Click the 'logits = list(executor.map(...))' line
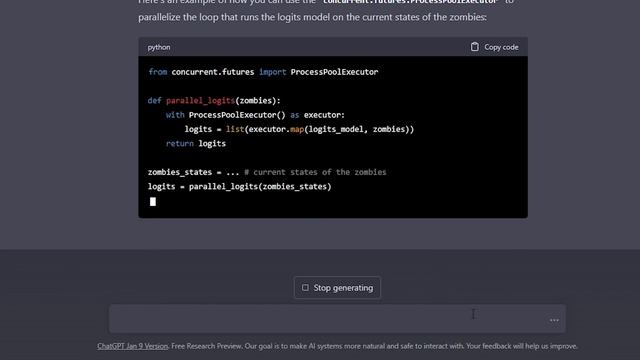 (299, 129)
